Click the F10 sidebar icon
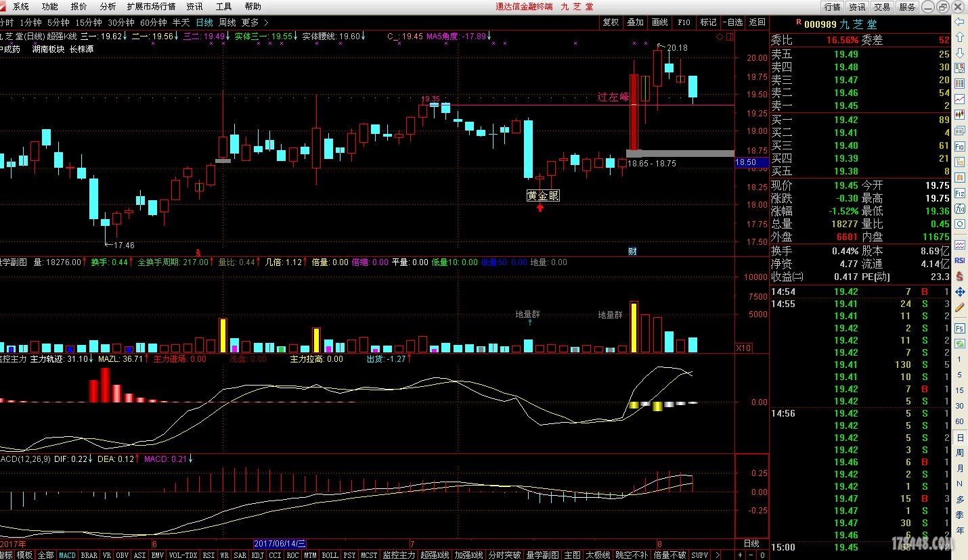The image size is (968, 560). [960, 146]
